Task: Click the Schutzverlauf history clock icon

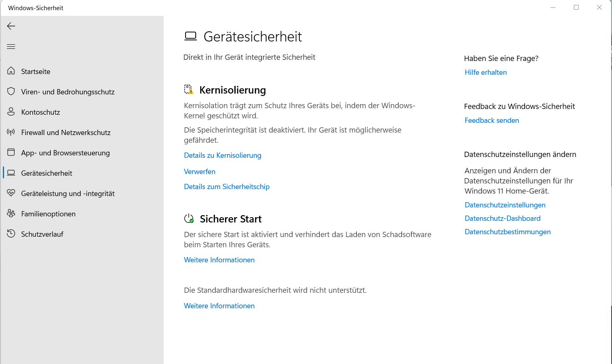Action: click(11, 234)
